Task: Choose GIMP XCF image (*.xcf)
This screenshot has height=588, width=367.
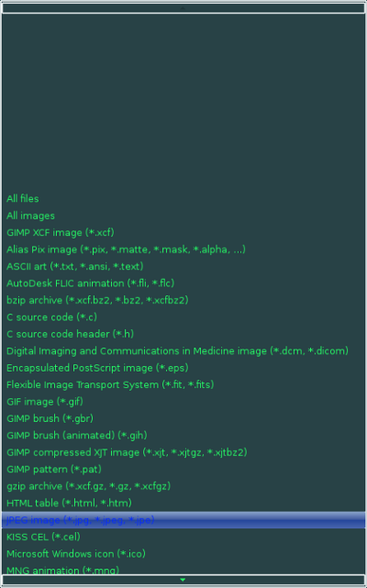Action: click(x=183, y=232)
